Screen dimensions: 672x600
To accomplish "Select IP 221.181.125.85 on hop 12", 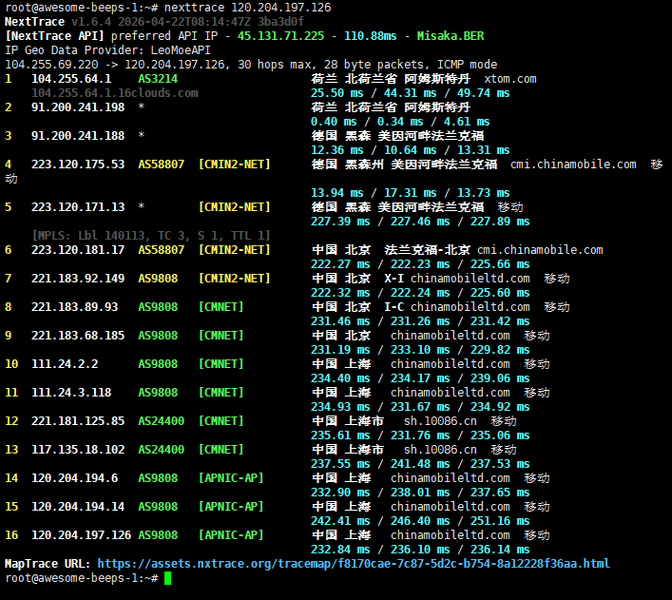I will coord(78,421).
